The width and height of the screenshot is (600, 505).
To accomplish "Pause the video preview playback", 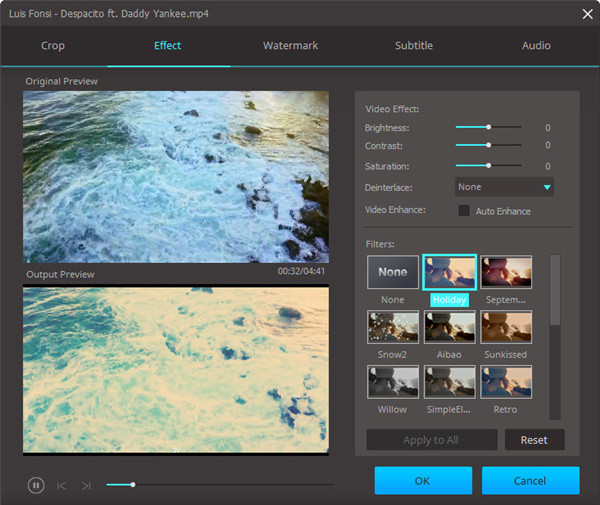I will click(36, 485).
